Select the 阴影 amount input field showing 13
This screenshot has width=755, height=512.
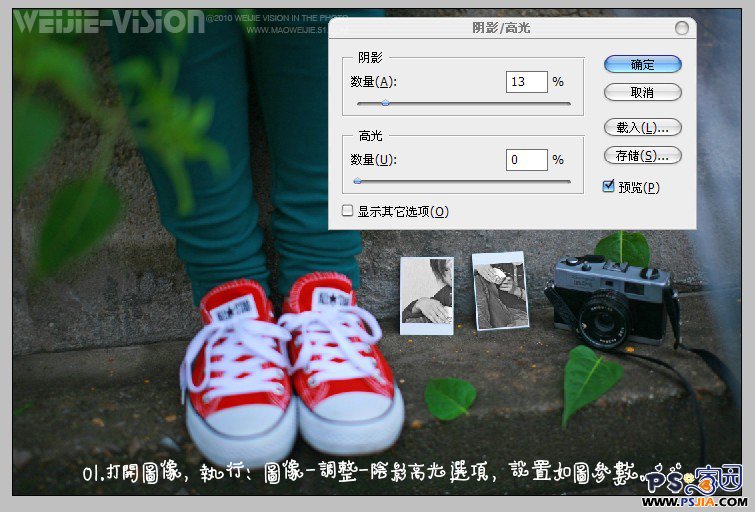tap(527, 81)
